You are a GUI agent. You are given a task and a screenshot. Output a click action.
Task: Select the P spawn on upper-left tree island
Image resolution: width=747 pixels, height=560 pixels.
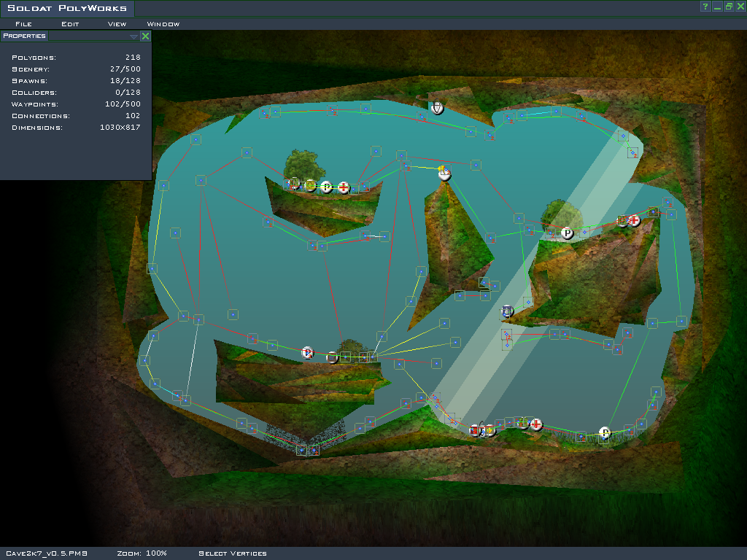click(326, 187)
